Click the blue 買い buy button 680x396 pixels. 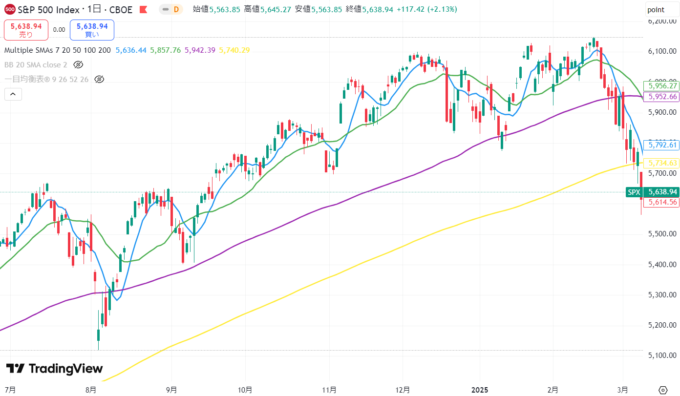point(92,30)
